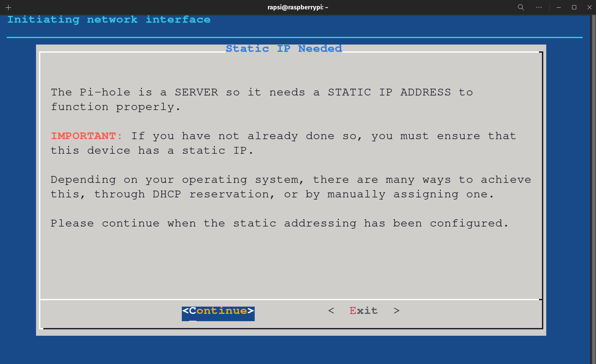Close the terminal window
Viewport: 596px width, 364px height.
(589, 7)
